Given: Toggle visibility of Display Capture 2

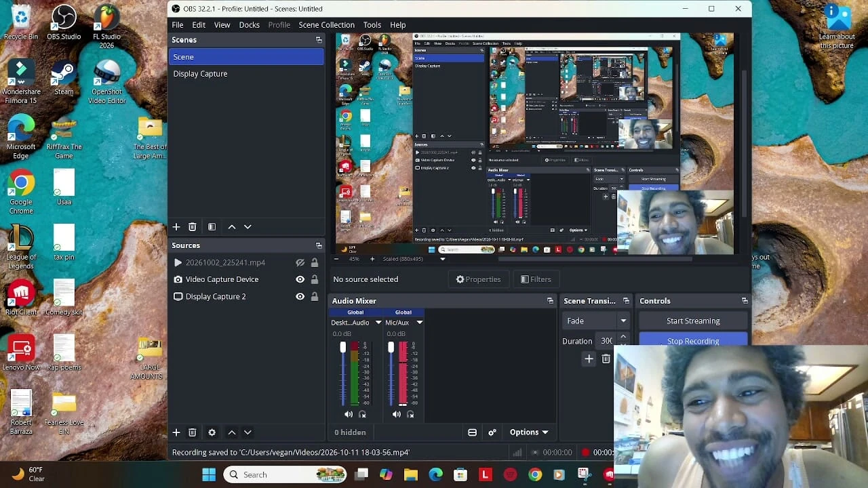Looking at the screenshot, I should [300, 296].
